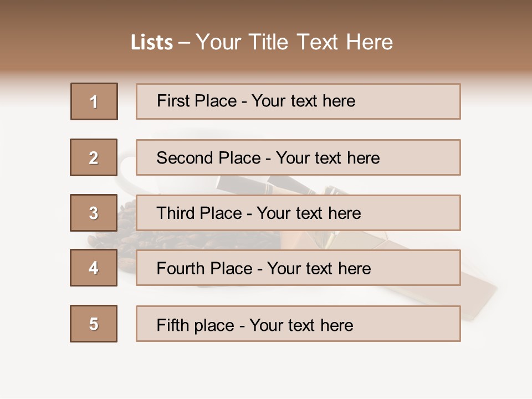Select the 'First Place - Your text here' box
The image size is (532, 399).
click(x=298, y=101)
